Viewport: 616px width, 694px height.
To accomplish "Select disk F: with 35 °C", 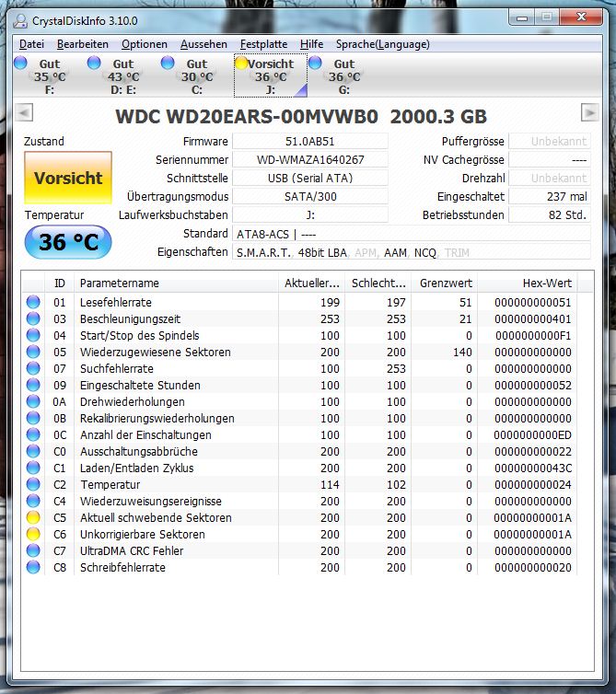I will [x=49, y=76].
